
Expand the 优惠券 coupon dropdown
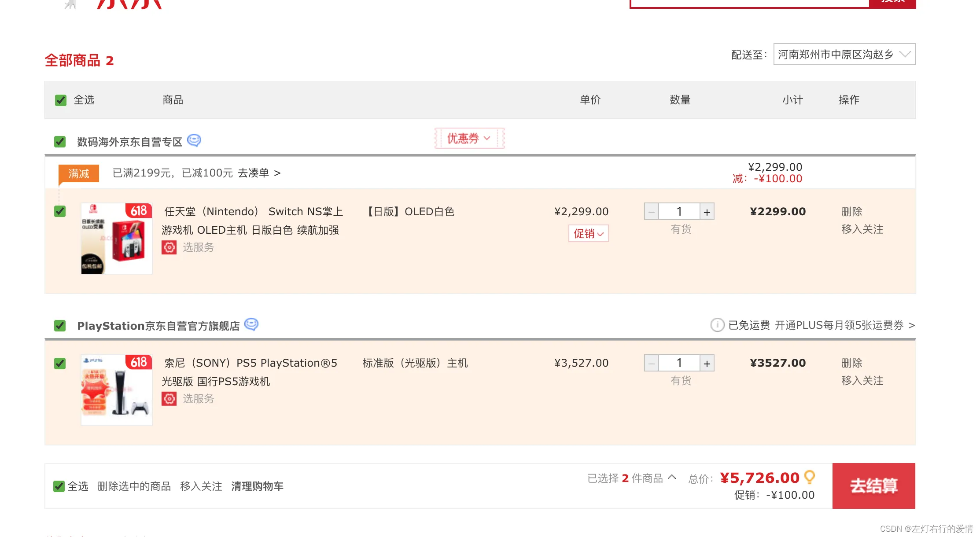pyautogui.click(x=469, y=138)
